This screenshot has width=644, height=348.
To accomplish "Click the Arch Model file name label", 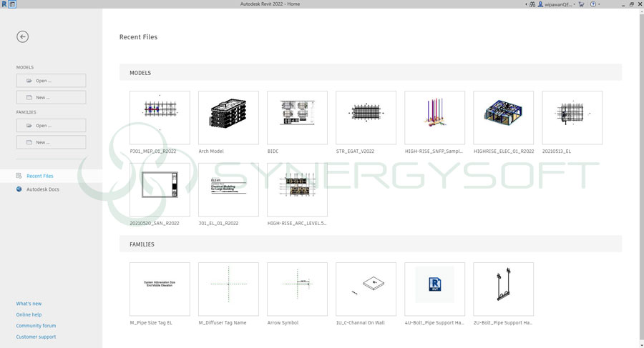I will 211,151.
